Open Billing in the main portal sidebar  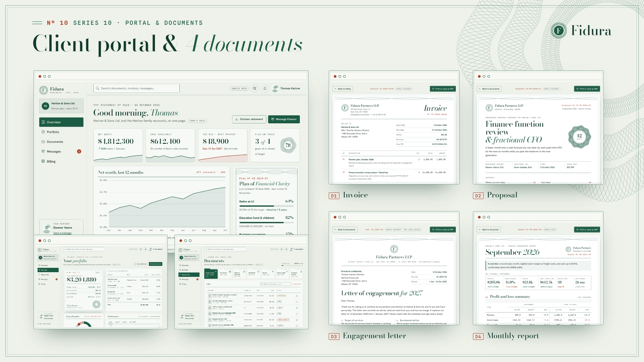tap(61, 161)
